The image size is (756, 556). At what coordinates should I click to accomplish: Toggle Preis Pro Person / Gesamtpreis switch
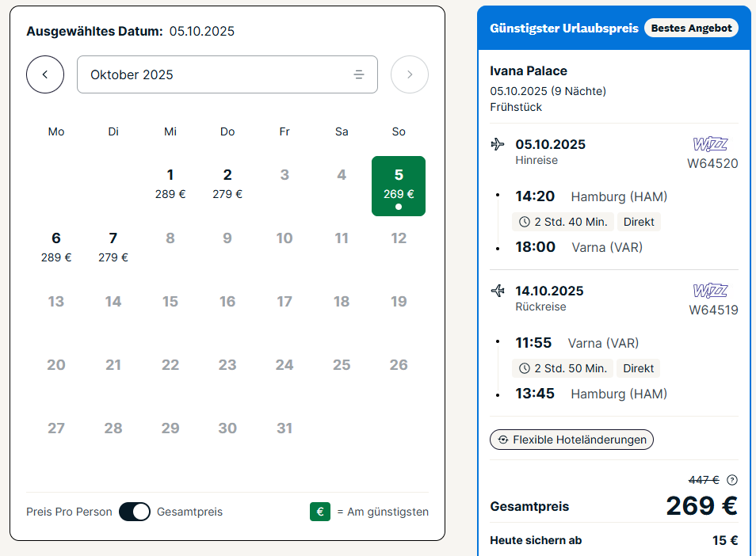(x=135, y=512)
